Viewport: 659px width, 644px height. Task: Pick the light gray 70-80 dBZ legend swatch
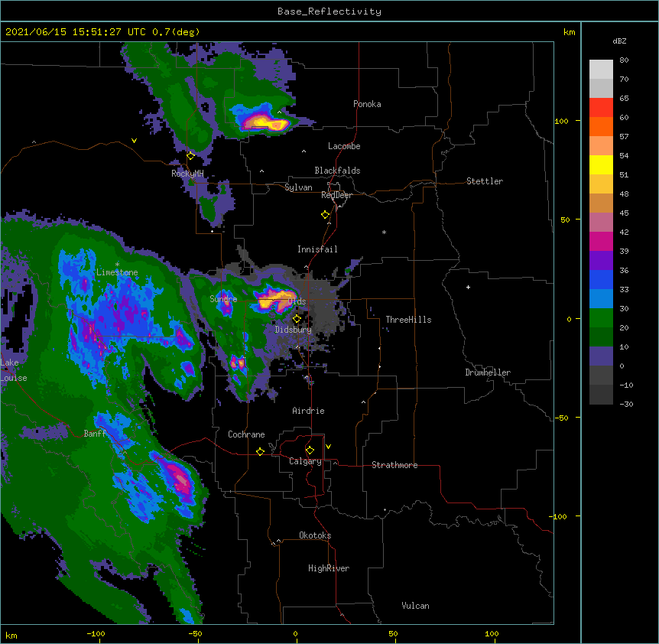[601, 70]
